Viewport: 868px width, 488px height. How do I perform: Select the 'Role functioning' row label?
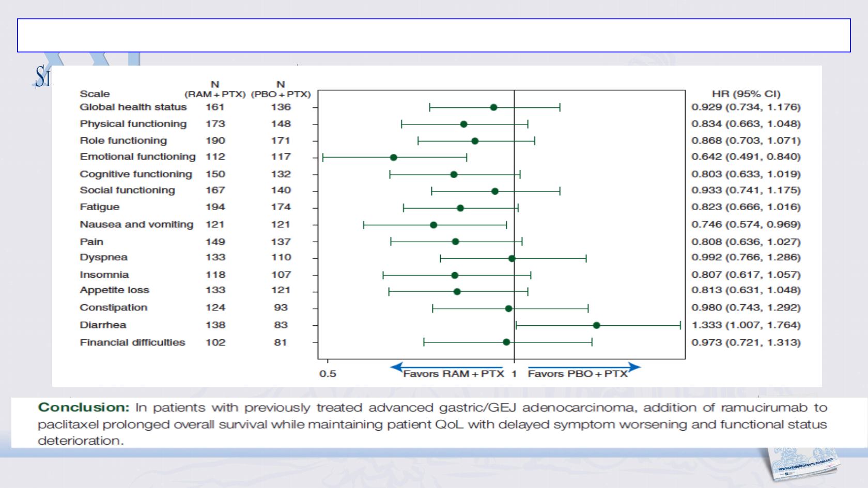coord(123,140)
